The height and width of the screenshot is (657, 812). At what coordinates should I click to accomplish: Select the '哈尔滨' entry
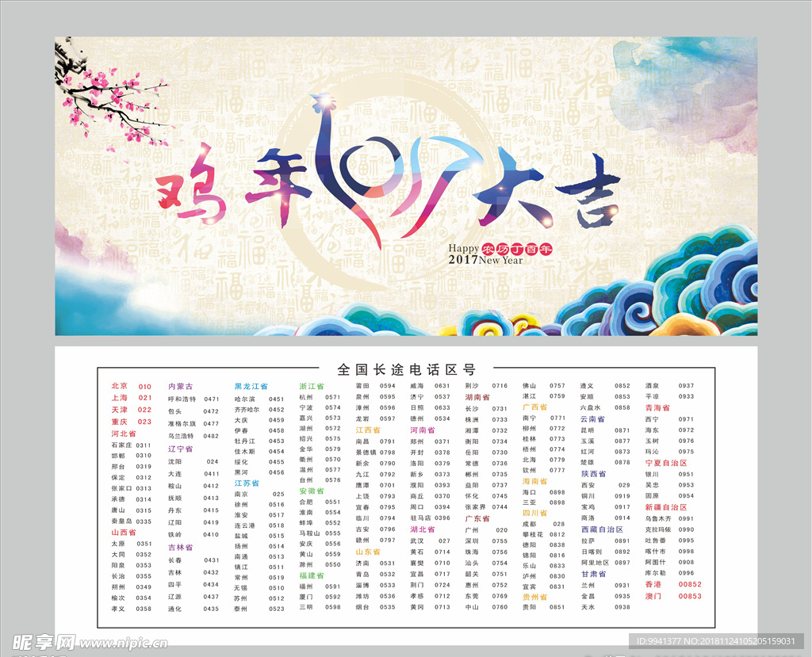click(x=245, y=399)
